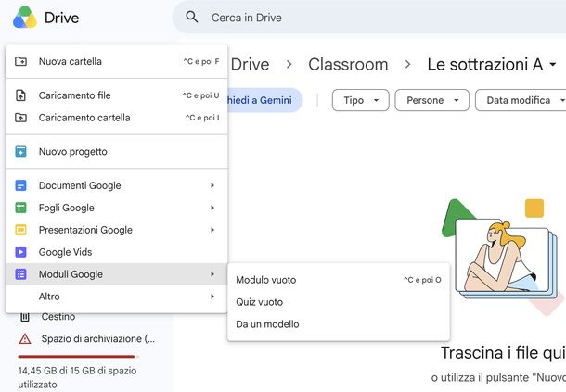Expand the Altro submenu arrow
Viewport: 566px width, 392px height.
click(x=212, y=297)
